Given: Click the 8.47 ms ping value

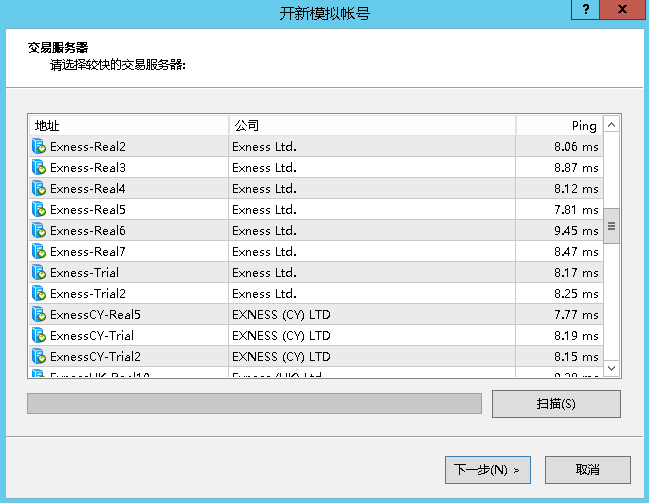Looking at the screenshot, I should pyautogui.click(x=576, y=252).
